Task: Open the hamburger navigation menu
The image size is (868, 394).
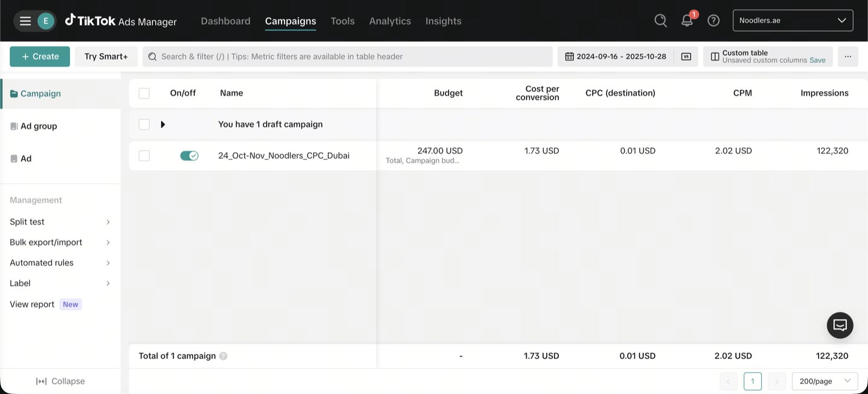Action: tap(25, 21)
